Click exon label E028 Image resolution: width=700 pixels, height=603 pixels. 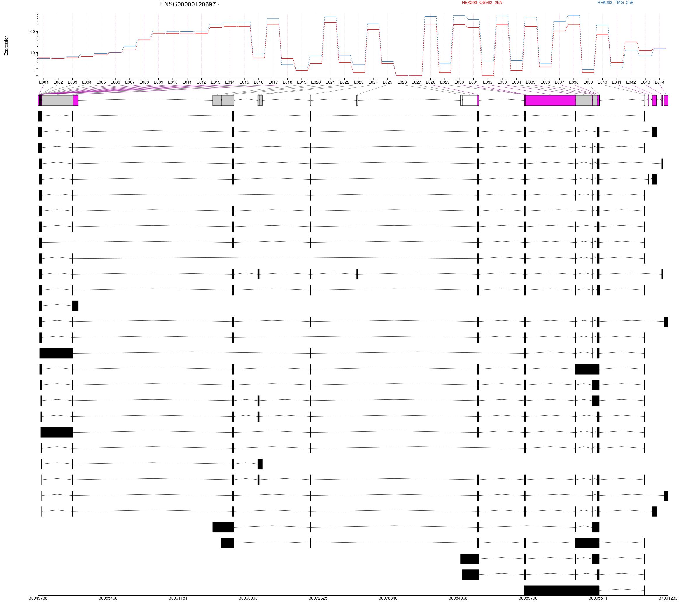click(x=430, y=82)
